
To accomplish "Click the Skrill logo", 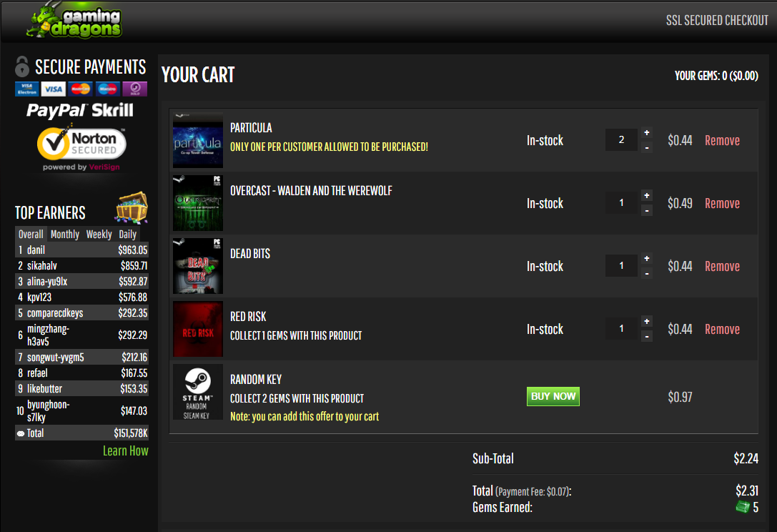I will coord(112,109).
